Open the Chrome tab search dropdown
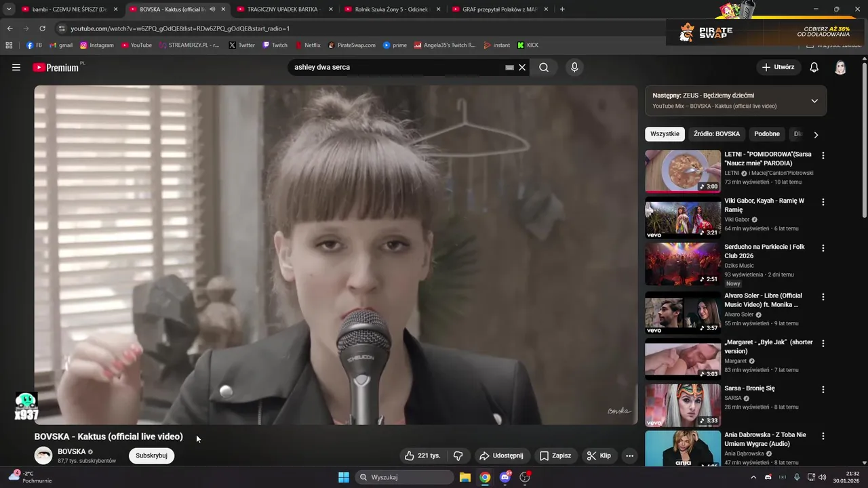This screenshot has height=488, width=868. coord(9,9)
